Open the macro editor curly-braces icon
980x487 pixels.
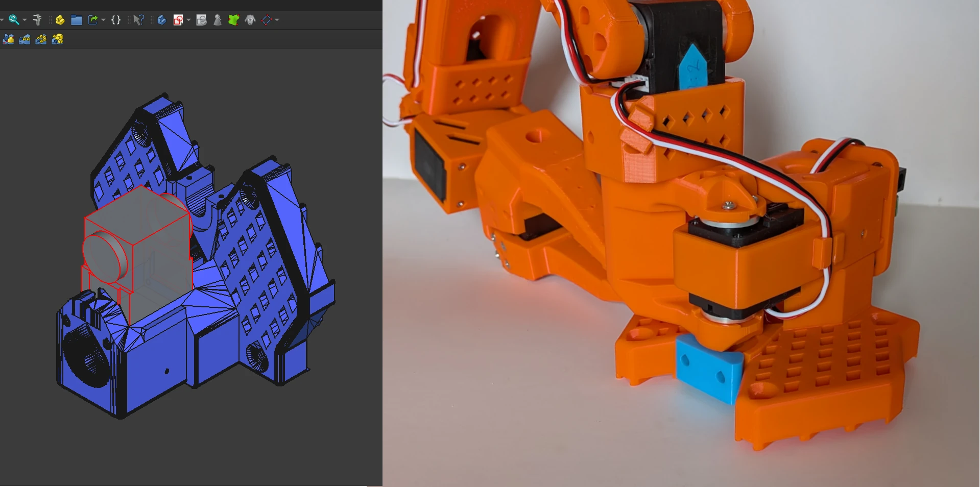point(116,20)
